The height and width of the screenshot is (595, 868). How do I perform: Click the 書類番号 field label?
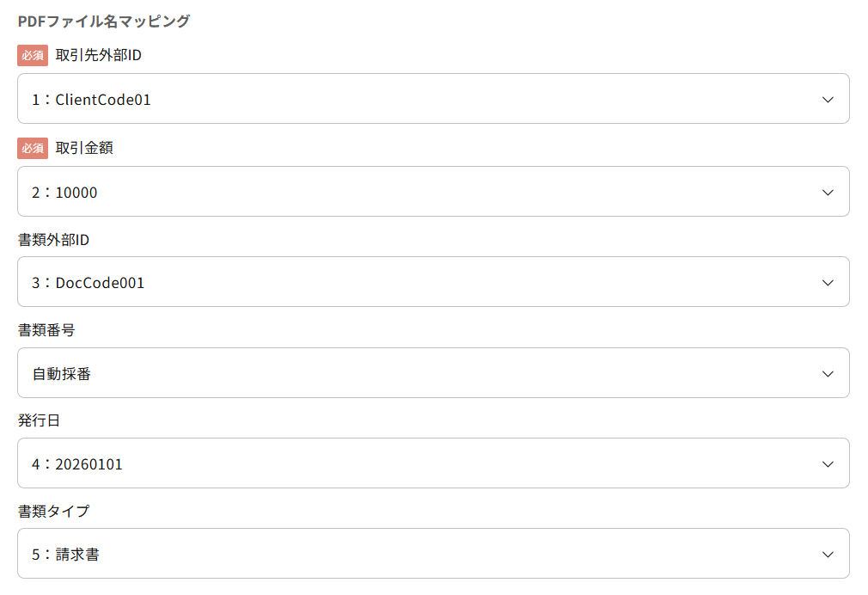[46, 330]
